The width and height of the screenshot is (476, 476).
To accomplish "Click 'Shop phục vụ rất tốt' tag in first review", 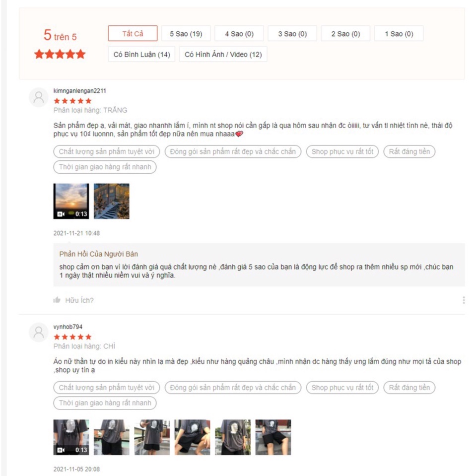I will pos(342,151).
